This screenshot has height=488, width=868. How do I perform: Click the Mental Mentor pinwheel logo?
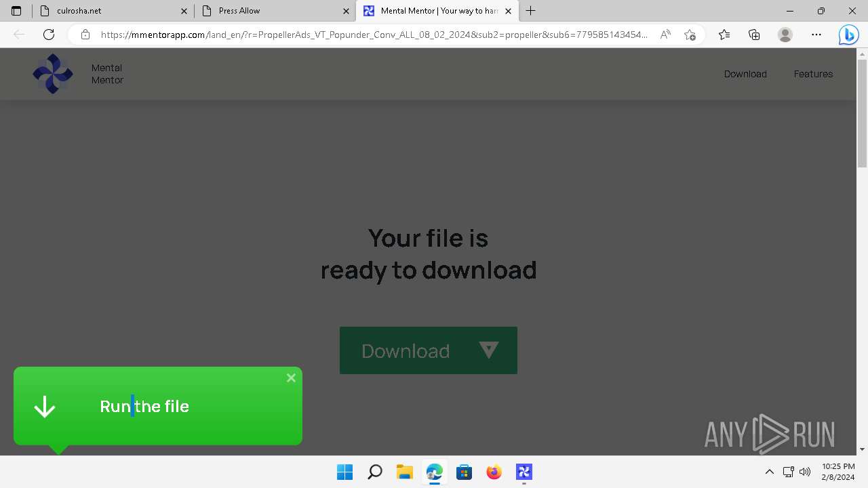(53, 74)
